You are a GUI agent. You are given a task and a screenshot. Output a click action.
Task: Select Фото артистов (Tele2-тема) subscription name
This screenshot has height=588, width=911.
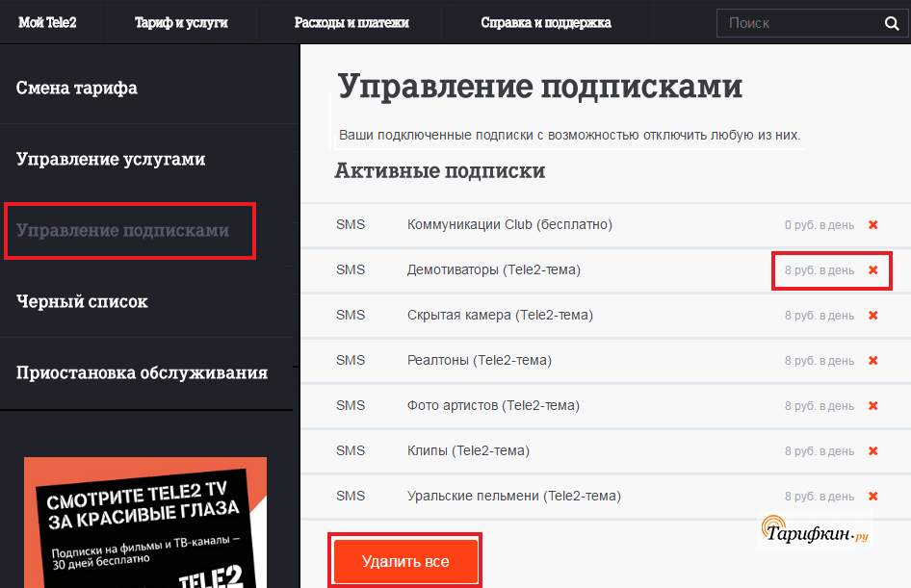[493, 406]
